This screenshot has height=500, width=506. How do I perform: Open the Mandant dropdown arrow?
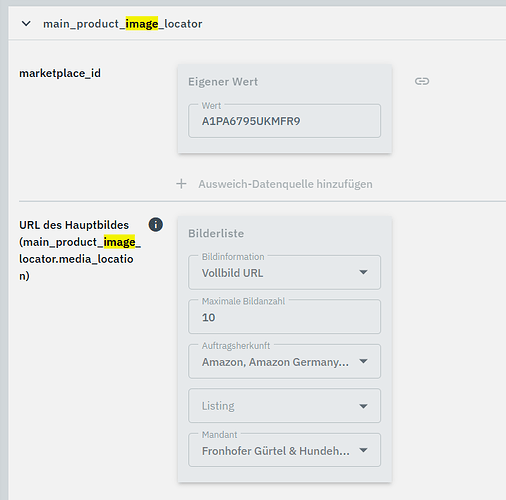point(363,450)
